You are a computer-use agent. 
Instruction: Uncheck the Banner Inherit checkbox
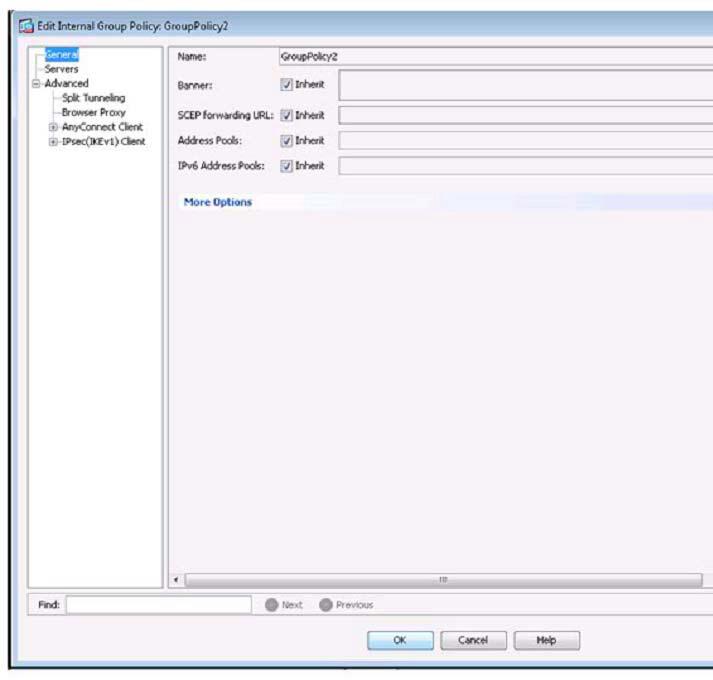tap(287, 85)
